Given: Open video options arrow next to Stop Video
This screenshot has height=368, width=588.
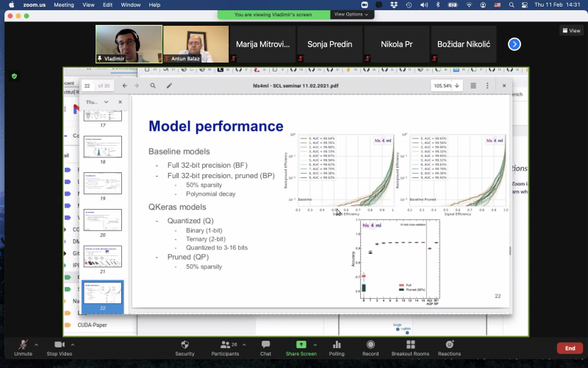Looking at the screenshot, I should [x=72, y=344].
